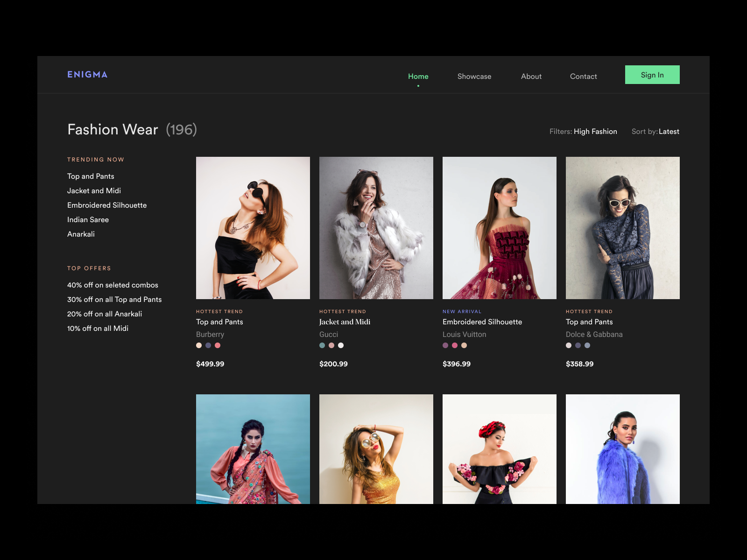Select the purple swatch under Louis Vuitton
747x560 pixels.
click(x=445, y=345)
